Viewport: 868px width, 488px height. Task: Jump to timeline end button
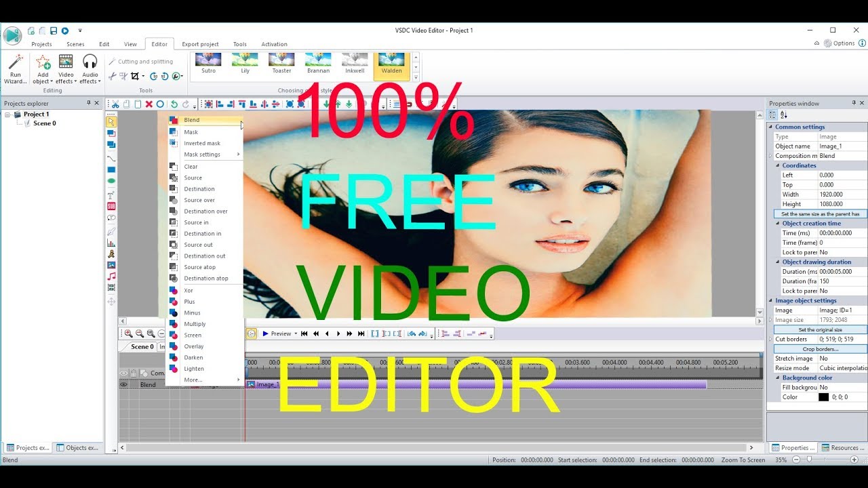click(x=361, y=333)
